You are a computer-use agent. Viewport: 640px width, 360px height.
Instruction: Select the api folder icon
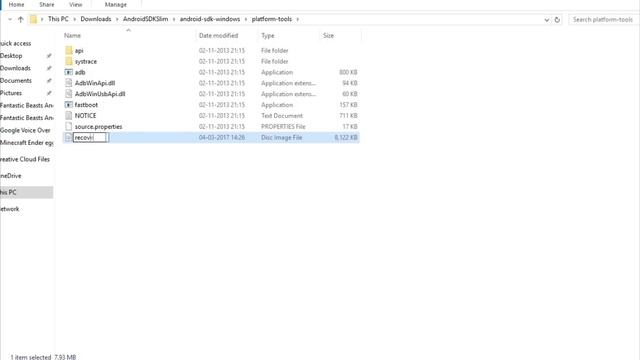point(69,50)
